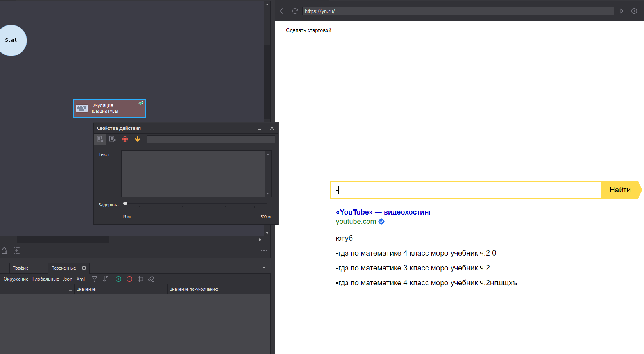Click the text area scroll up arrow

pos(268,154)
